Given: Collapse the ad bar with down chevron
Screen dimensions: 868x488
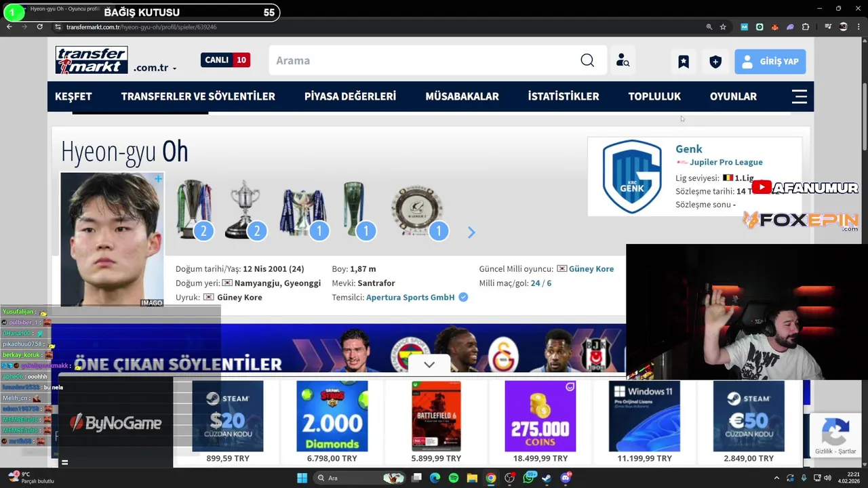Looking at the screenshot, I should pos(429,365).
